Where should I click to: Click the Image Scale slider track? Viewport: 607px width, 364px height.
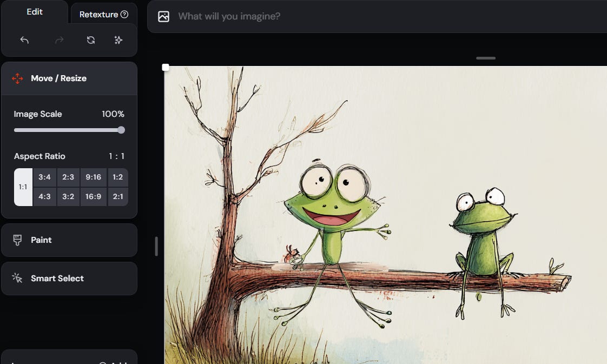click(x=69, y=130)
